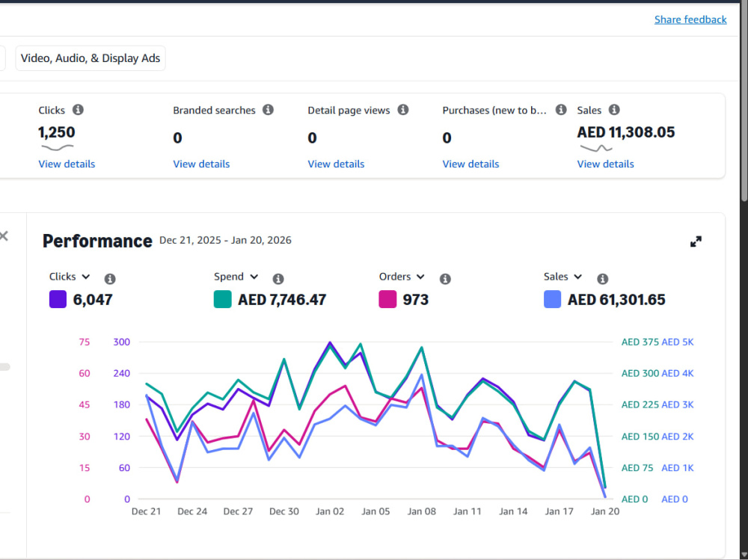This screenshot has height=560, width=748.
Task: Click the Jan 02 x-axis label
Action: 330,511
